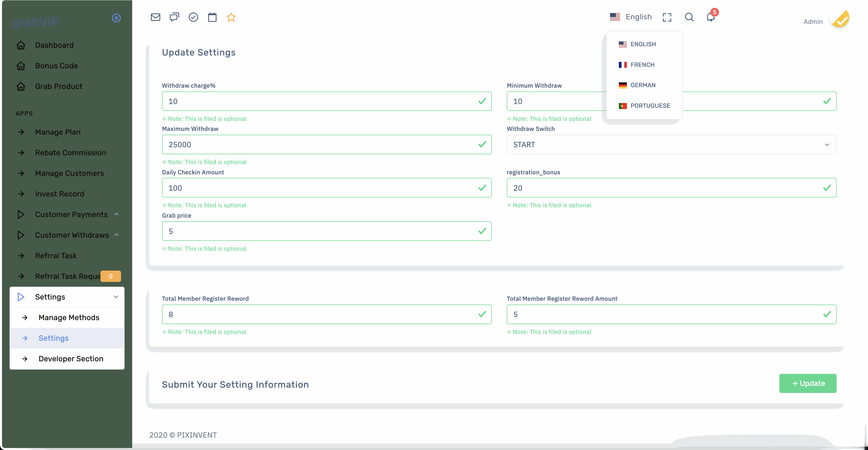
Task: Open the chat messages icon
Action: pos(174,17)
